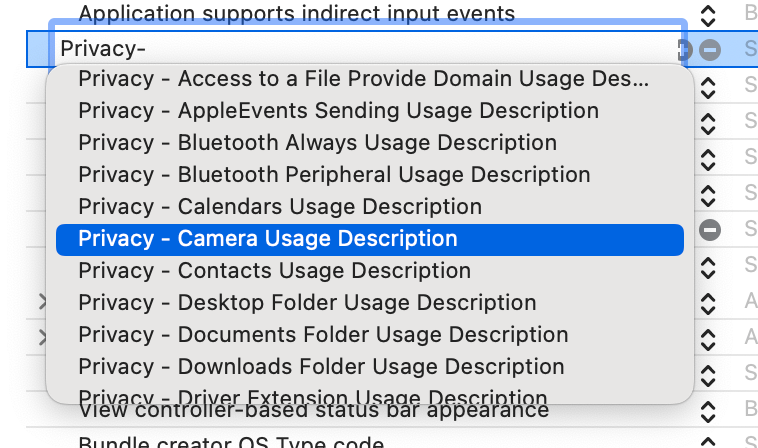Click stepper arrows beside Access to a File Provide Domain
The height and width of the screenshot is (448, 758).
(x=708, y=87)
